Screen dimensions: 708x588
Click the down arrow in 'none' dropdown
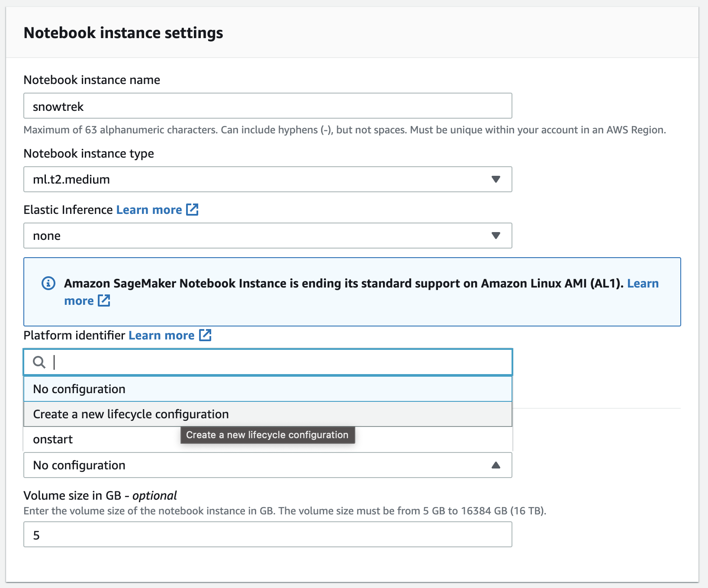496,236
